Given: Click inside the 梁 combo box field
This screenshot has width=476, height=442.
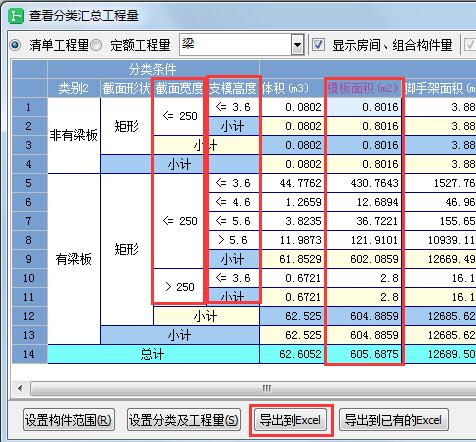Looking at the screenshot, I should coord(236,45).
